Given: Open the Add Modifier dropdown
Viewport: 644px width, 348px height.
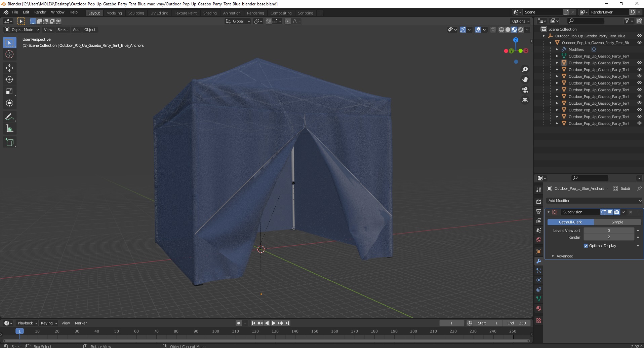Looking at the screenshot, I should point(594,201).
